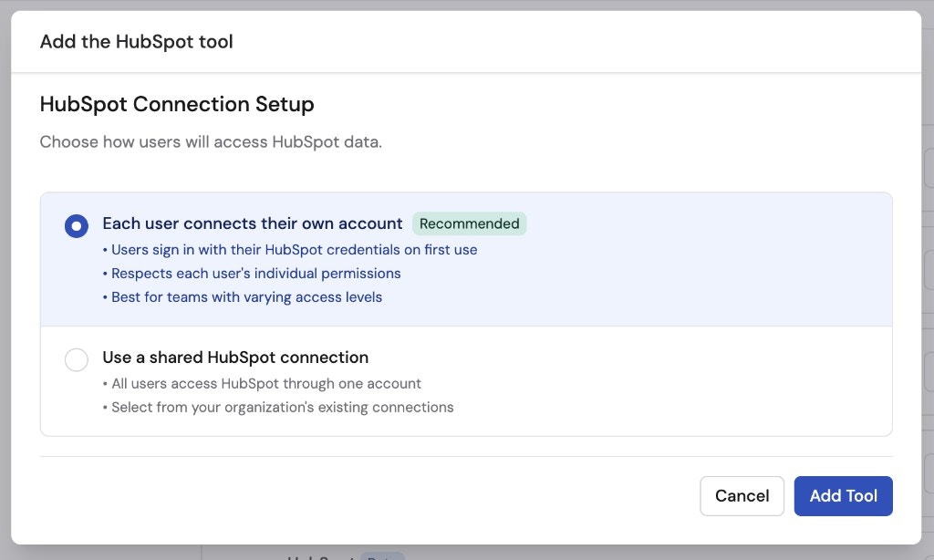Select the "Use a shared HubSpot connection" option

(x=77, y=359)
